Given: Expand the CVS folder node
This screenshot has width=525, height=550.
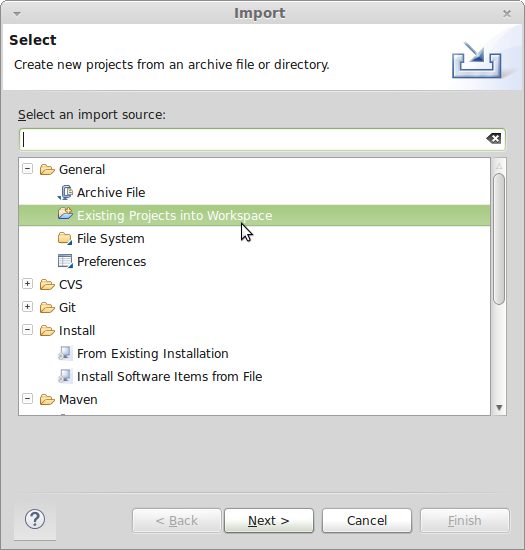Looking at the screenshot, I should click(x=27, y=283).
